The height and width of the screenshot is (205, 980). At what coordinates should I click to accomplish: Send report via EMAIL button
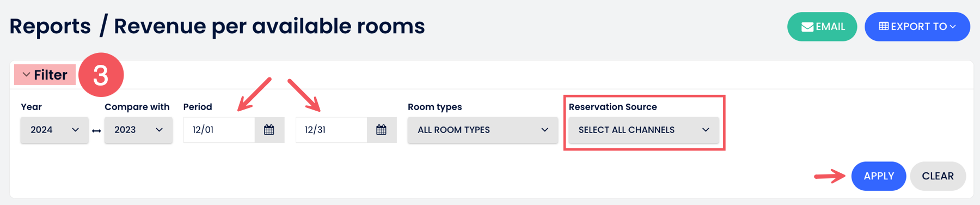(822, 27)
